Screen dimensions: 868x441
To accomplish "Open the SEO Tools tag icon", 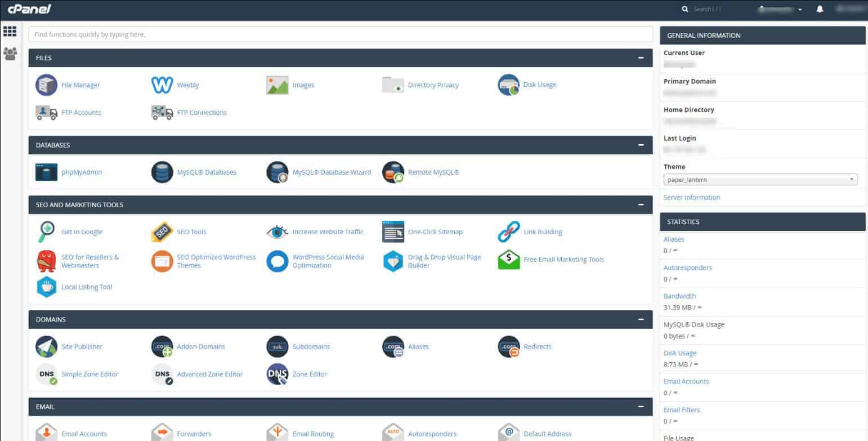I will click(x=162, y=232).
